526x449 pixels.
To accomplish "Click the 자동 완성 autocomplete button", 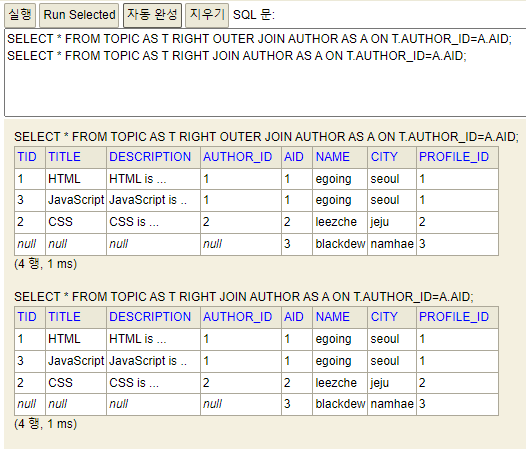I will click(x=152, y=15).
